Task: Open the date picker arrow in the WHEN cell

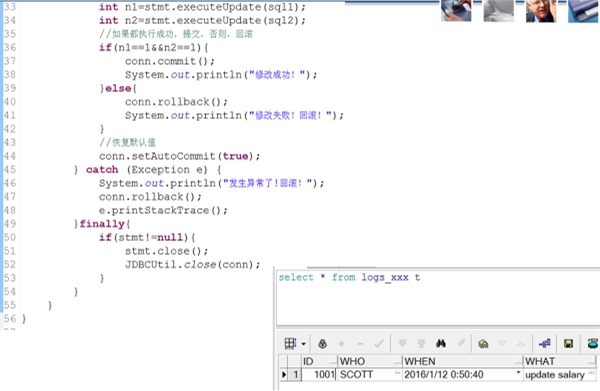Action: point(518,373)
